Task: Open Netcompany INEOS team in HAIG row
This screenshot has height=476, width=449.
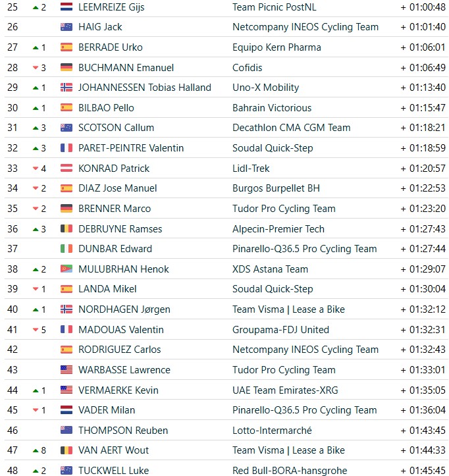Action: pyautogui.click(x=305, y=27)
